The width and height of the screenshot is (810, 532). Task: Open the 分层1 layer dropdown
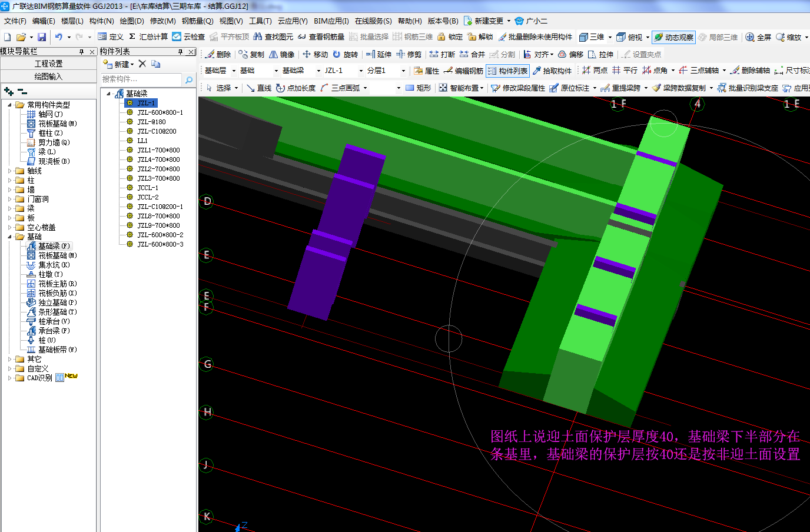(403, 71)
